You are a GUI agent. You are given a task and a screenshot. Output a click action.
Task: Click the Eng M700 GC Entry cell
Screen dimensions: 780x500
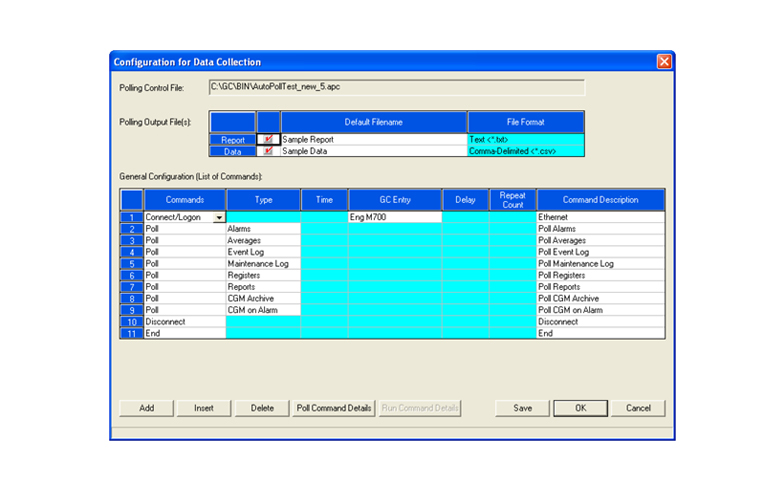[x=395, y=216]
